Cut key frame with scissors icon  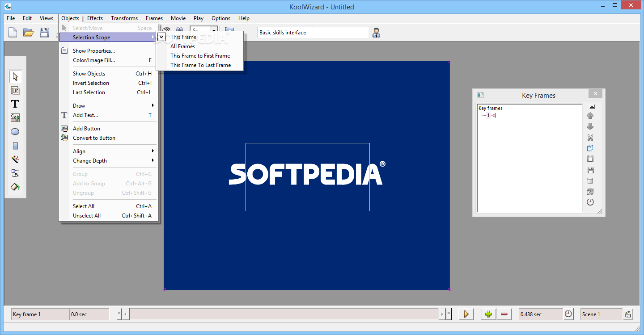point(590,137)
